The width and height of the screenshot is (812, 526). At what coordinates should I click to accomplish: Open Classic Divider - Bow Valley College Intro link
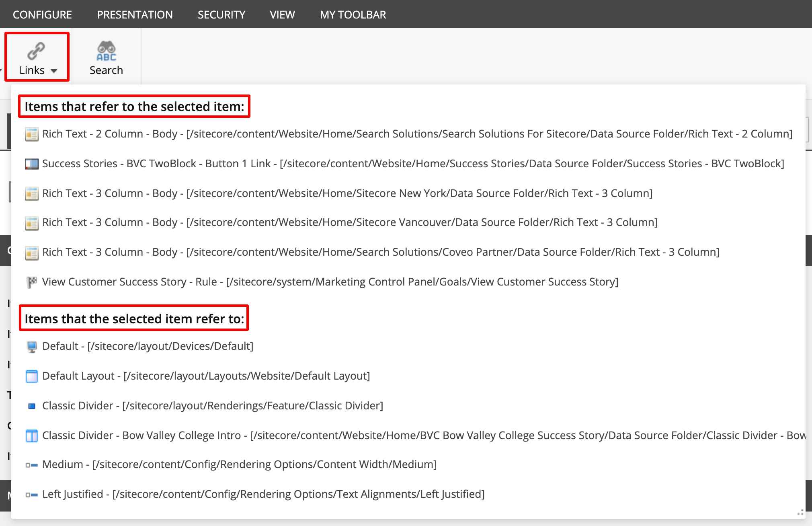424,436
